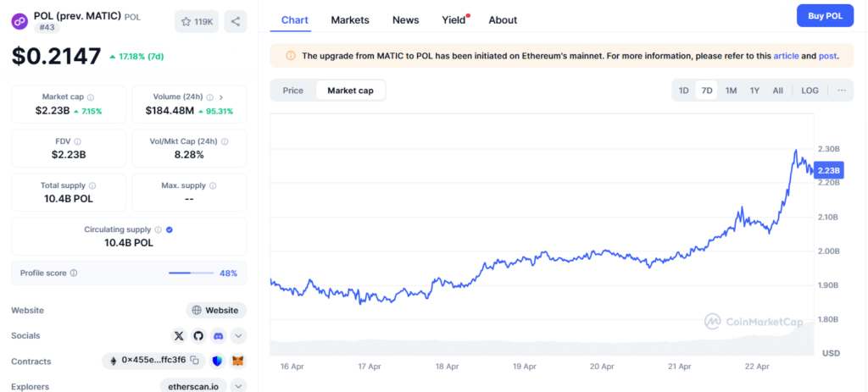The image size is (868, 392).
Task: Toggle LOG scale on the chart
Action: pos(810,91)
